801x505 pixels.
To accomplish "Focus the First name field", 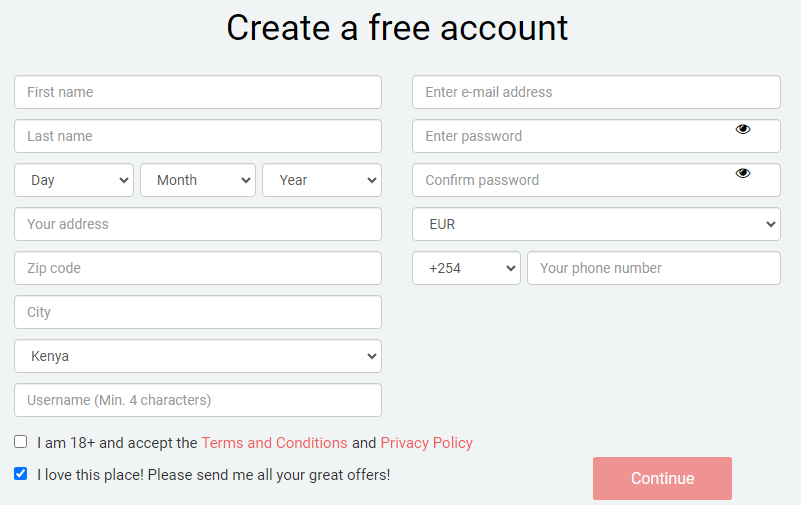I will click(x=198, y=92).
